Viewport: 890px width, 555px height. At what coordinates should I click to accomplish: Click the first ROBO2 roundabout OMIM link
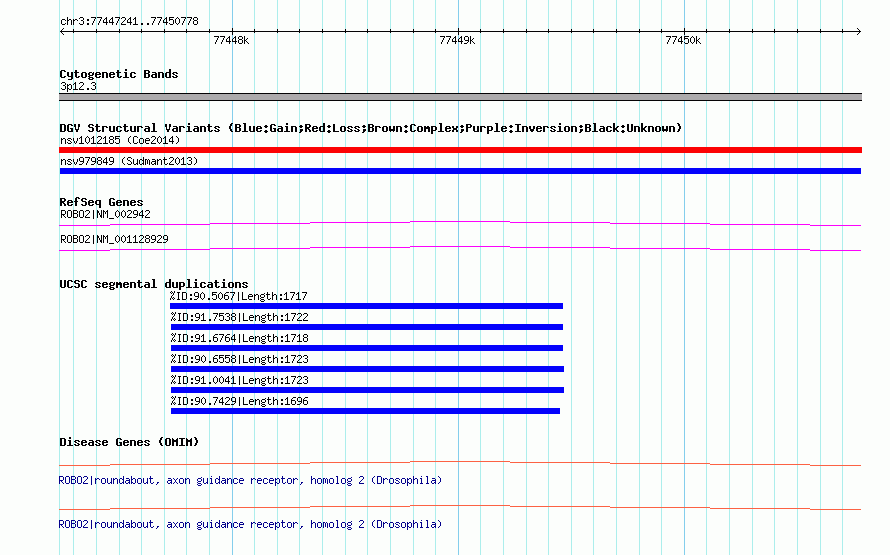(250, 481)
